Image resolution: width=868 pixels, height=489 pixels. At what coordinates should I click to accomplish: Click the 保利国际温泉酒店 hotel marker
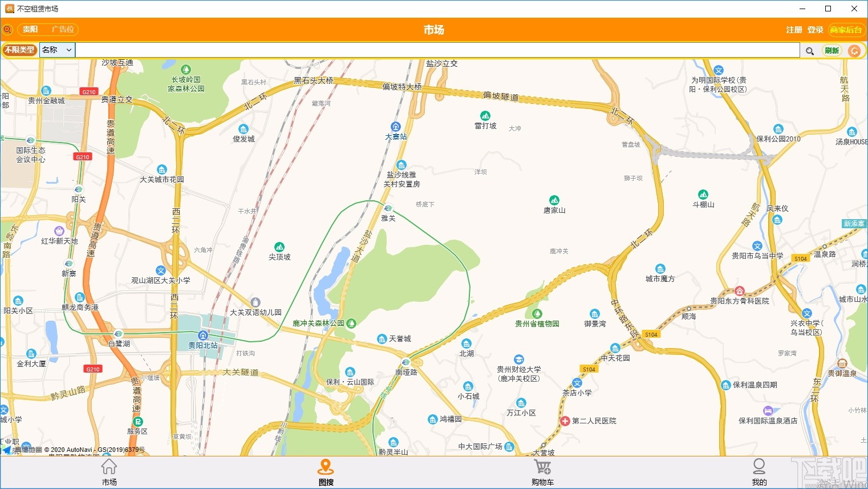[x=768, y=411]
